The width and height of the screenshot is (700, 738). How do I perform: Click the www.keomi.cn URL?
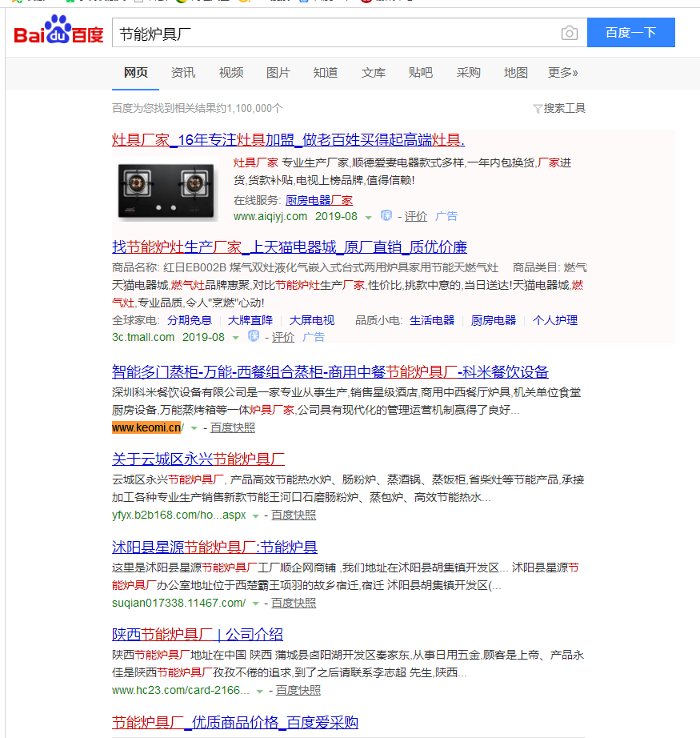148,428
